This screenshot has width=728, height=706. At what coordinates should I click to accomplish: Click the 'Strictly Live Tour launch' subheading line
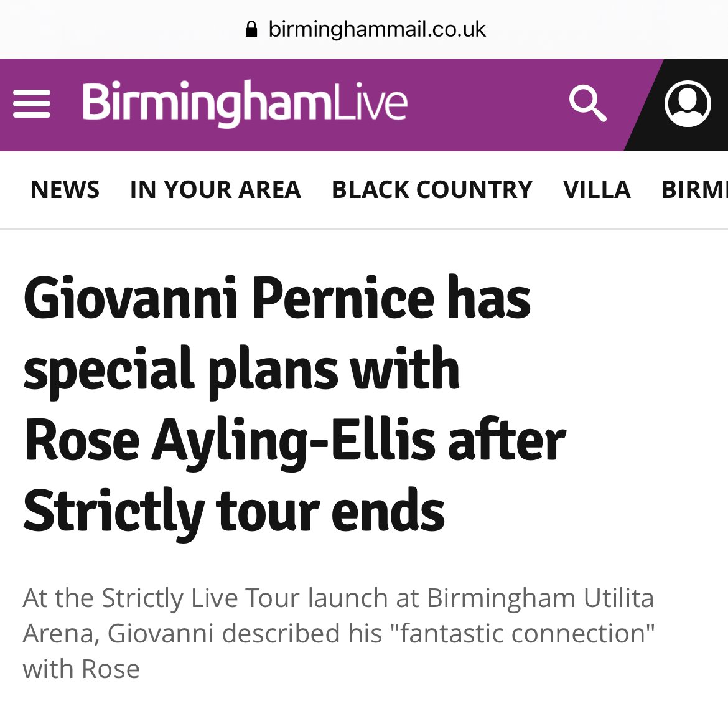tap(339, 598)
